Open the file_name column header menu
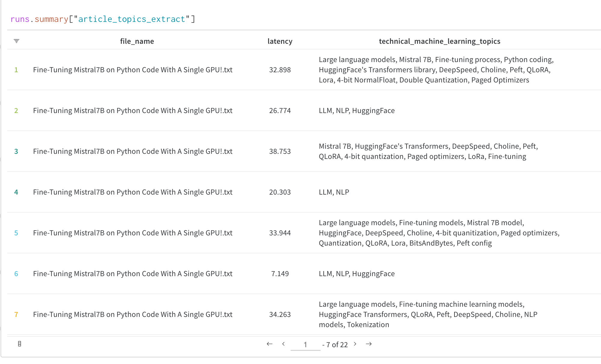 [137, 41]
